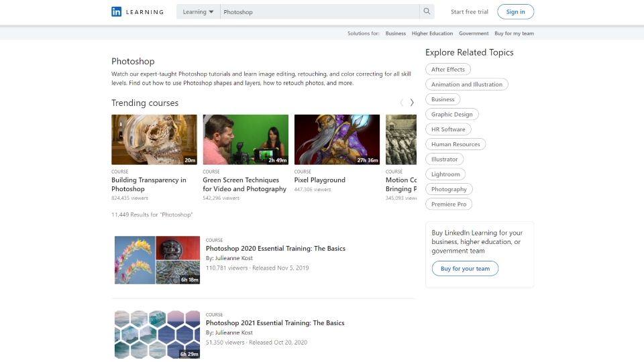Open Pixel Playground course title
The width and height of the screenshot is (644, 362).
(319, 180)
